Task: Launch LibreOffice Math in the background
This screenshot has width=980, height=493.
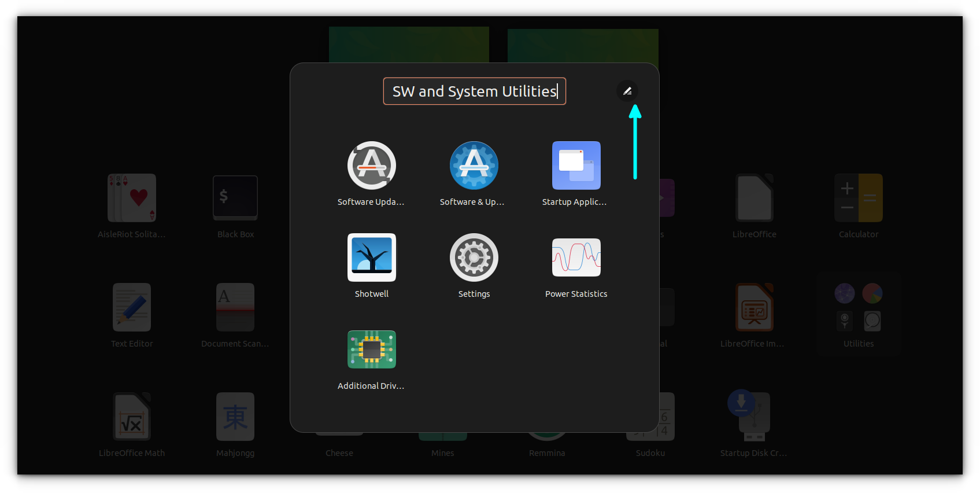Action: 132,417
